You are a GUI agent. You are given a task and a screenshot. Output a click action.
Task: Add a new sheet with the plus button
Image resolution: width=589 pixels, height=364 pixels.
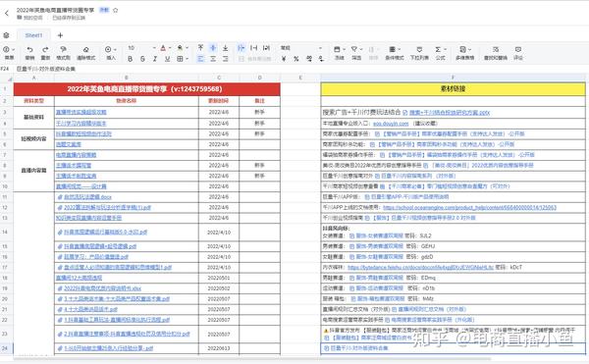point(60,35)
